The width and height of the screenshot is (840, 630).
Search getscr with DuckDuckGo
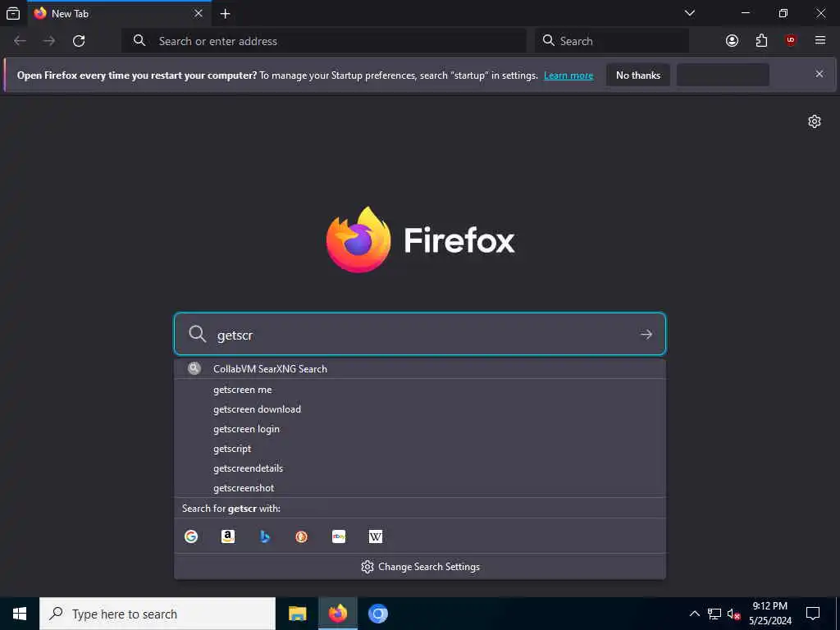click(x=302, y=536)
